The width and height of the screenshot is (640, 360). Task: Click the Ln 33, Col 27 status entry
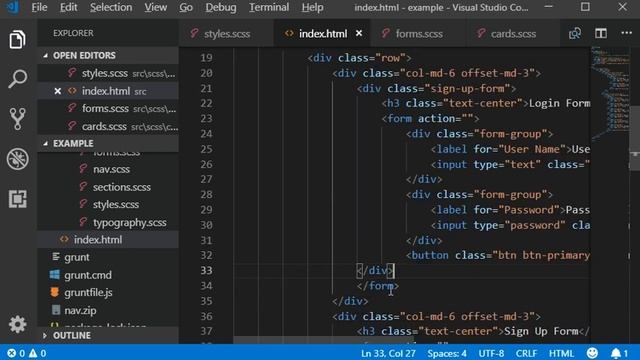pyautogui.click(x=388, y=353)
